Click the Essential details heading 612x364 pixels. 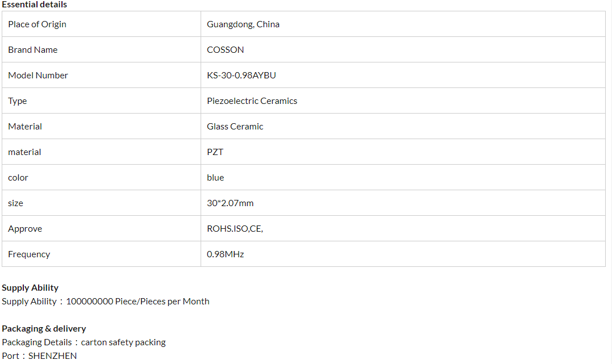(x=34, y=5)
